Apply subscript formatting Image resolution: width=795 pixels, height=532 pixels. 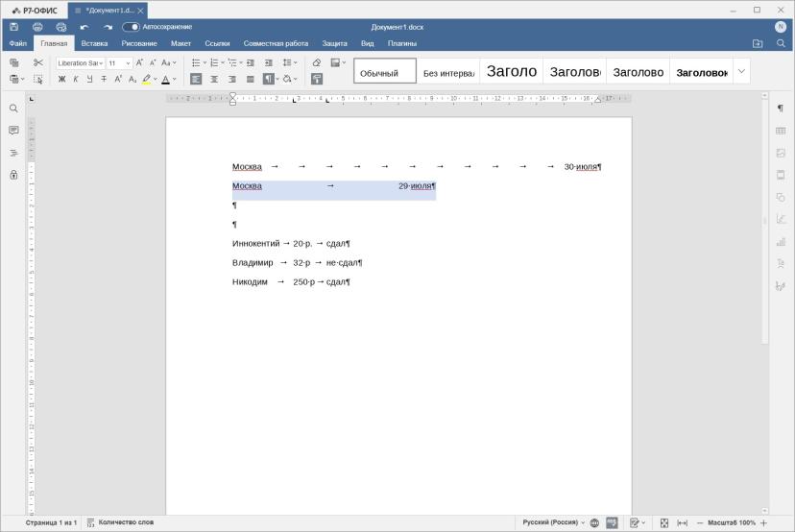click(x=132, y=79)
